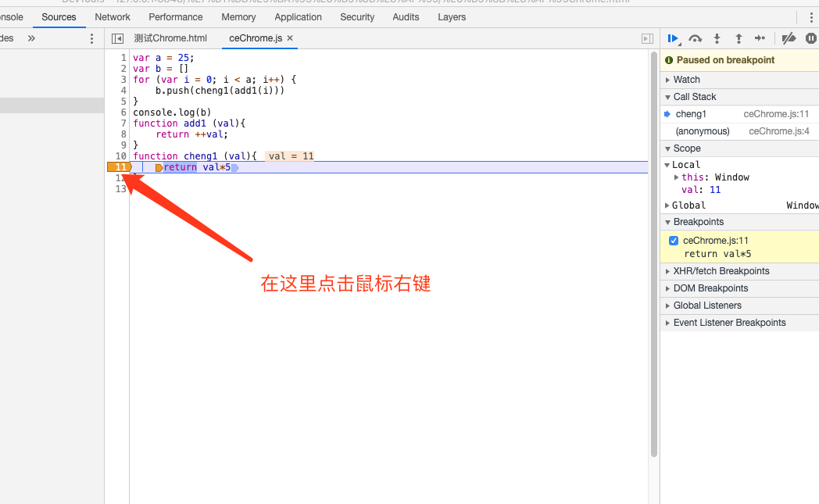Open the Application tab

click(x=299, y=17)
